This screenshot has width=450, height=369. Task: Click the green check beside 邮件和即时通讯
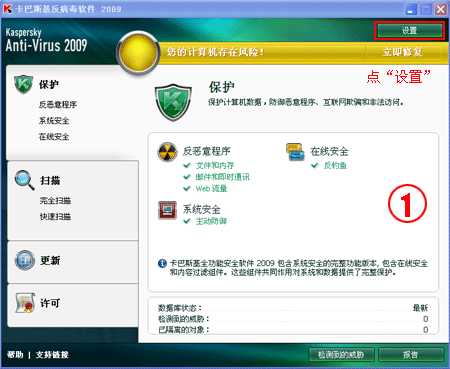click(187, 177)
